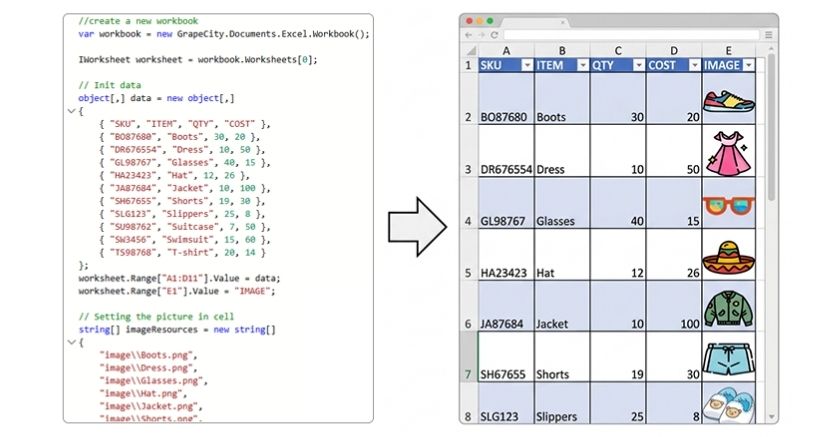
Task: Click the spreadsheet vertical scrollbar thumb
Action: click(x=771, y=127)
